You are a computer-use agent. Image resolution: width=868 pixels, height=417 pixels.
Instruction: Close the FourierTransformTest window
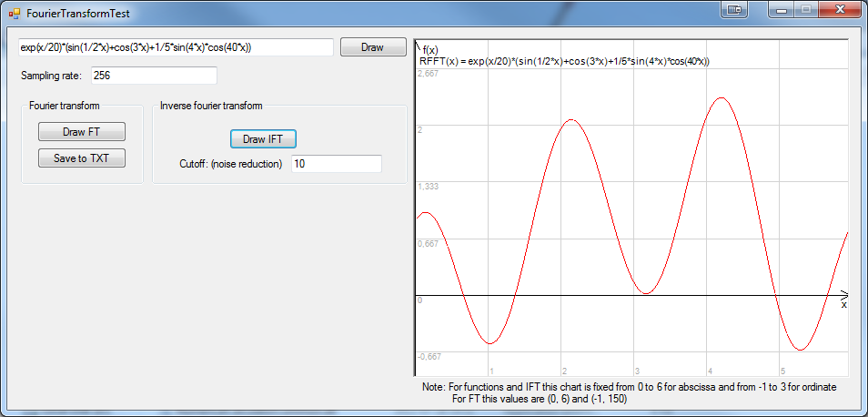tap(840, 9)
